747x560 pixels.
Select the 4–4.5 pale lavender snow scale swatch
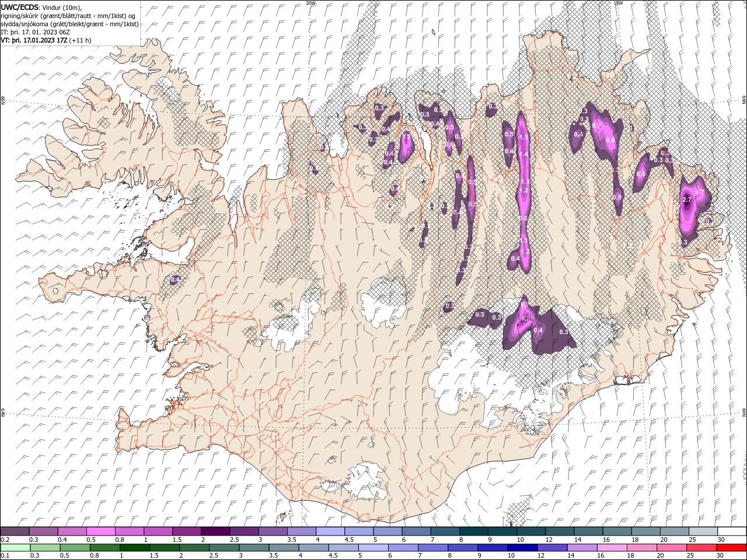[x=330, y=531]
